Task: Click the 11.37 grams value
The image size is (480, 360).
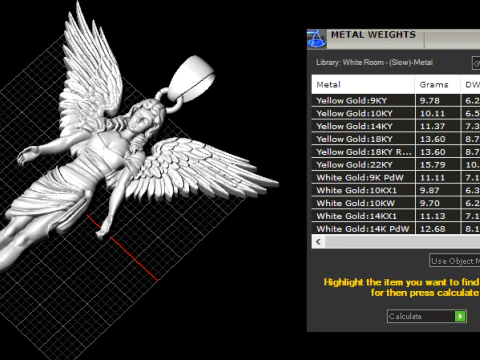Action: click(x=432, y=126)
